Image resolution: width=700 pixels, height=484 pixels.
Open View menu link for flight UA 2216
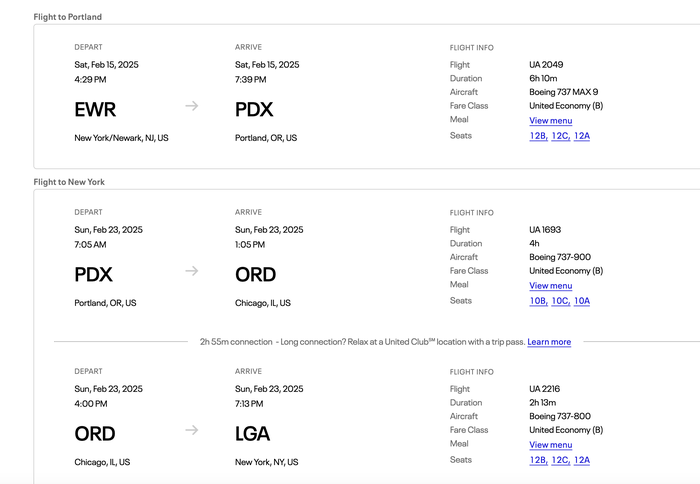[x=550, y=445]
